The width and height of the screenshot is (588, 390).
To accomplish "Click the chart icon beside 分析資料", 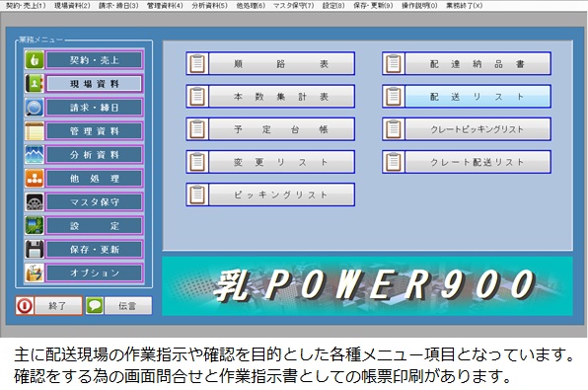I will pyautogui.click(x=35, y=155).
